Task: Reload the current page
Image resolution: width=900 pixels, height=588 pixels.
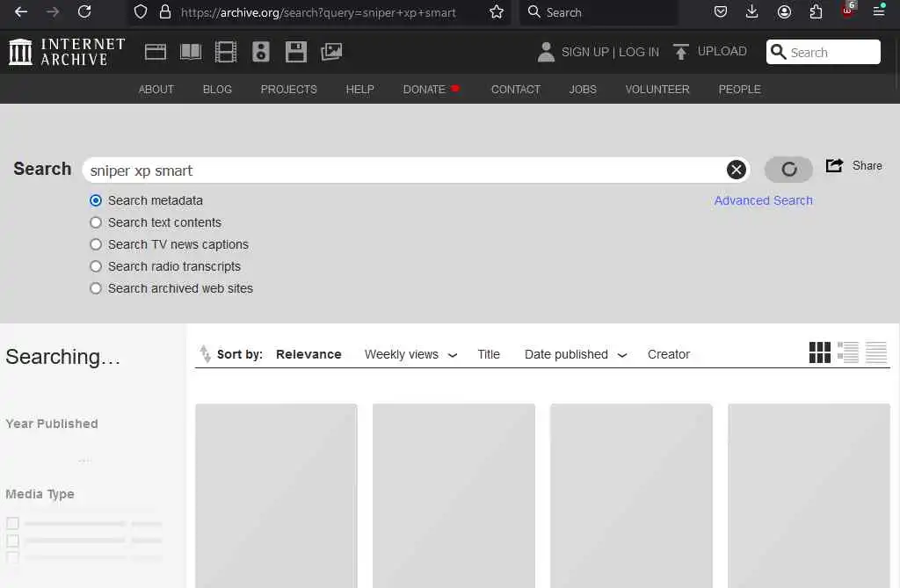Action: point(84,11)
